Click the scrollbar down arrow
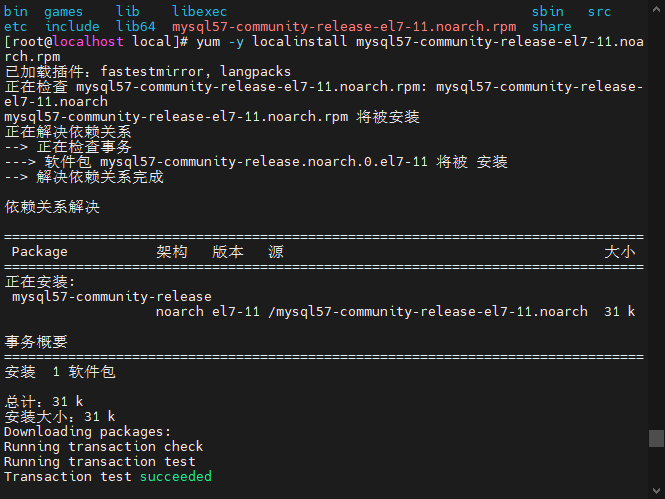The image size is (665, 499). (656, 491)
